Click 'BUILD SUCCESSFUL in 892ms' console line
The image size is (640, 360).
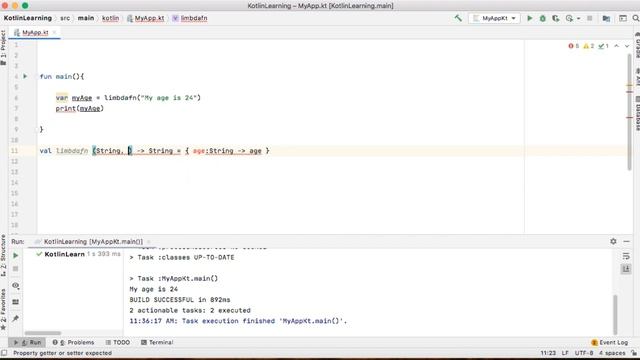coord(180,300)
